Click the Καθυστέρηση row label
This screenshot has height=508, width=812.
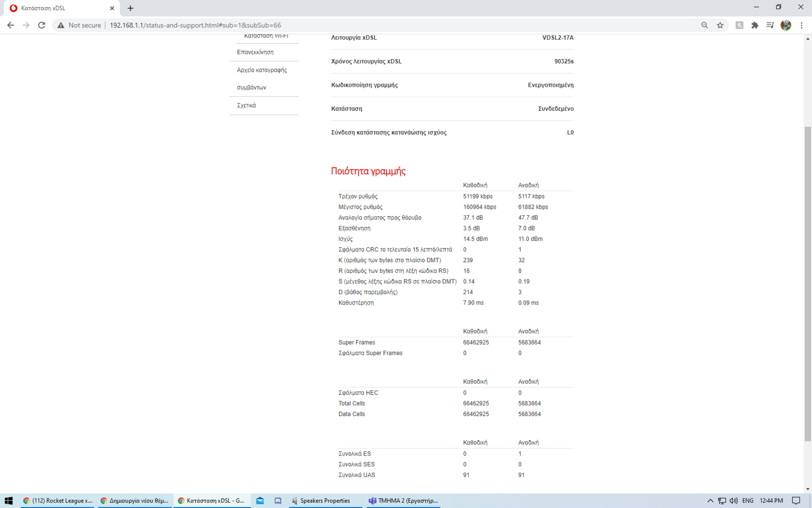356,303
